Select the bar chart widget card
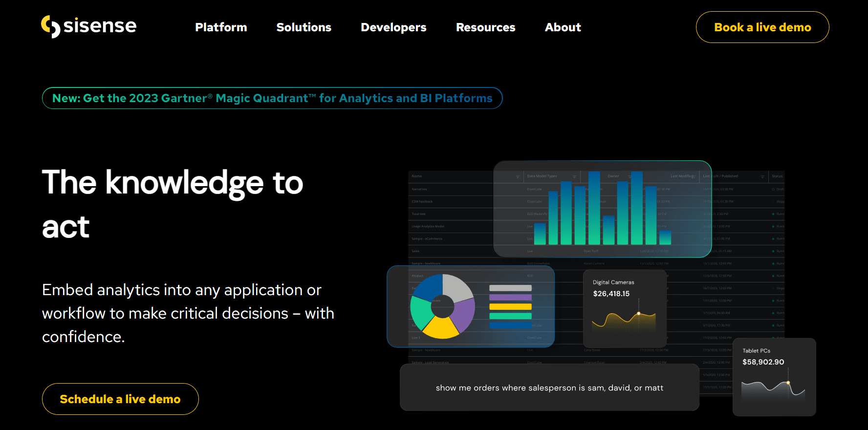Screen dimensions: 868x430 point(602,209)
